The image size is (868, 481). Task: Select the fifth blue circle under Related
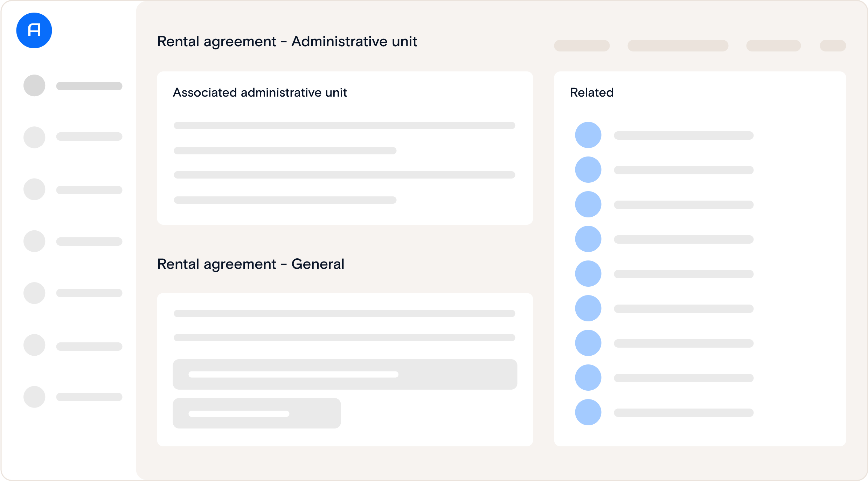tap(588, 274)
